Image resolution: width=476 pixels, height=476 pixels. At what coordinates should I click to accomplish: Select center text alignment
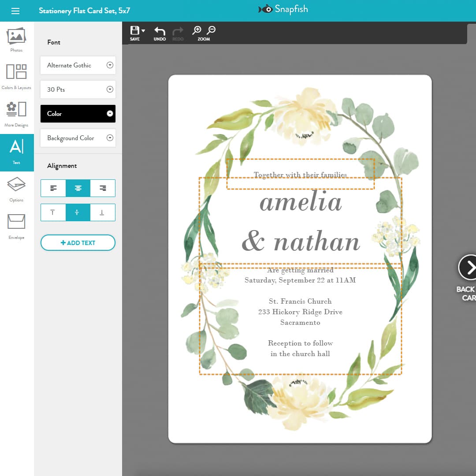pos(78,188)
